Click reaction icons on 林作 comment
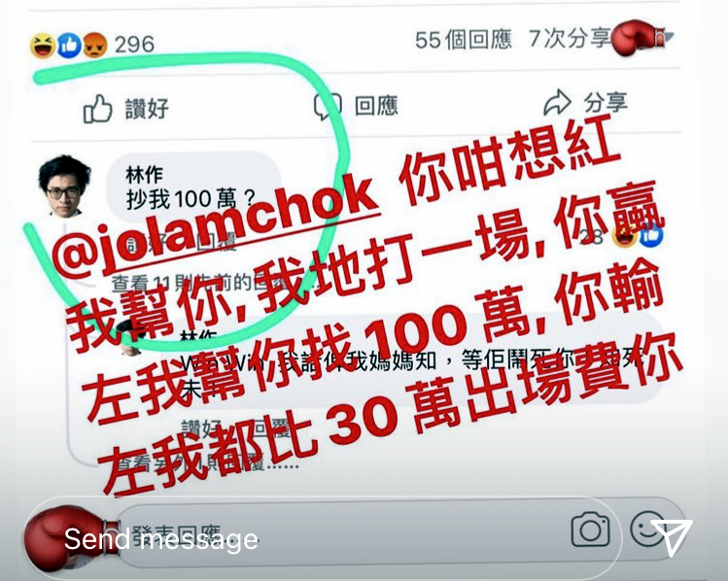 click(x=639, y=236)
